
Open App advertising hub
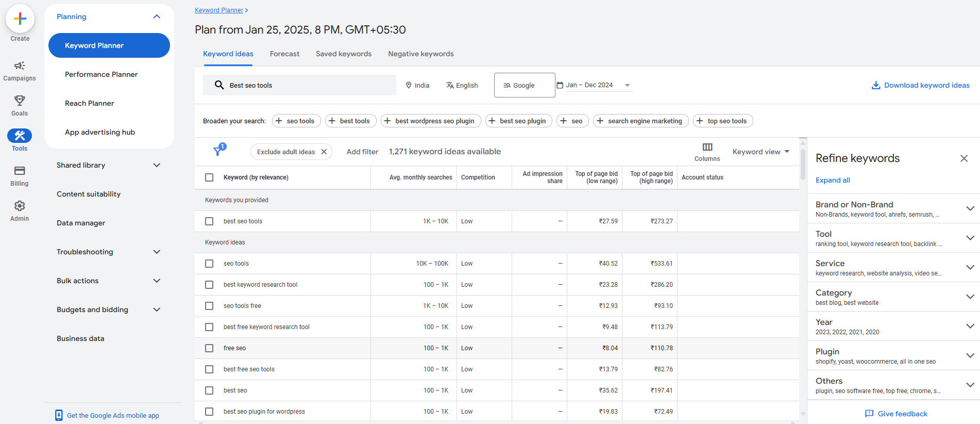coord(100,132)
